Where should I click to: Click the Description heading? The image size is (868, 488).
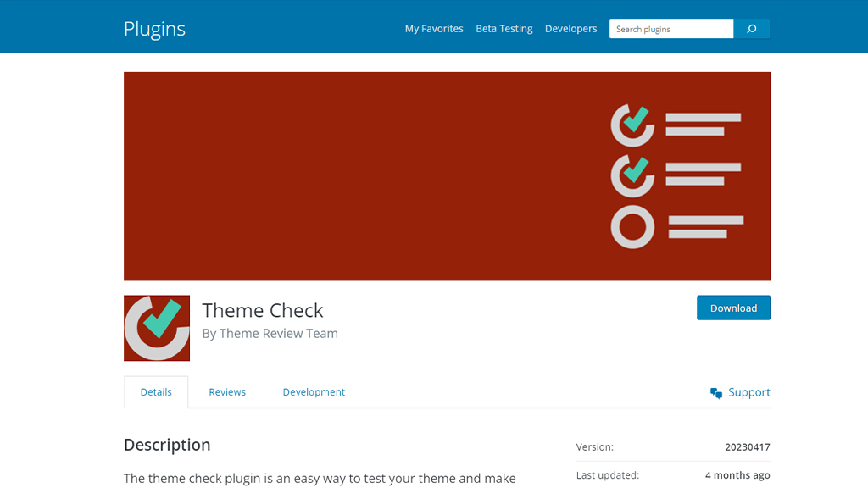tap(167, 445)
